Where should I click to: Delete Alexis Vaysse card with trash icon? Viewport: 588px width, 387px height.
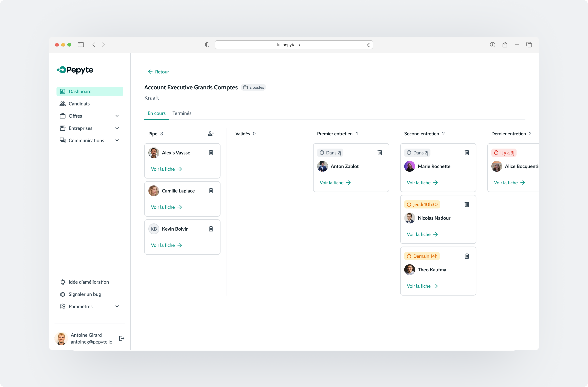[x=211, y=153]
